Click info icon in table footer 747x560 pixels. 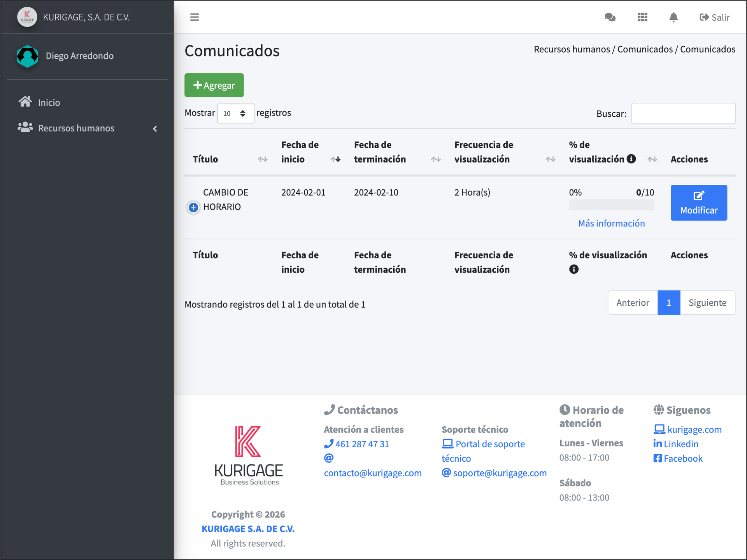573,269
